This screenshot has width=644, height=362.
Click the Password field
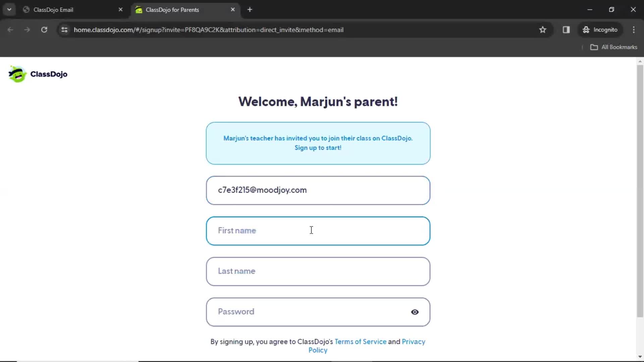pyautogui.click(x=318, y=312)
